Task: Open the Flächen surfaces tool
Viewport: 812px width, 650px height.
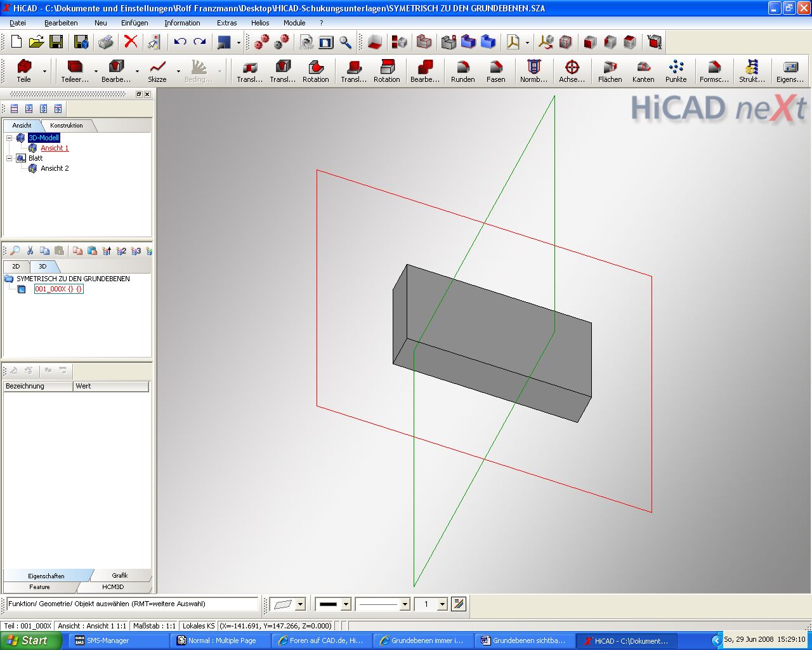Action: pos(610,70)
